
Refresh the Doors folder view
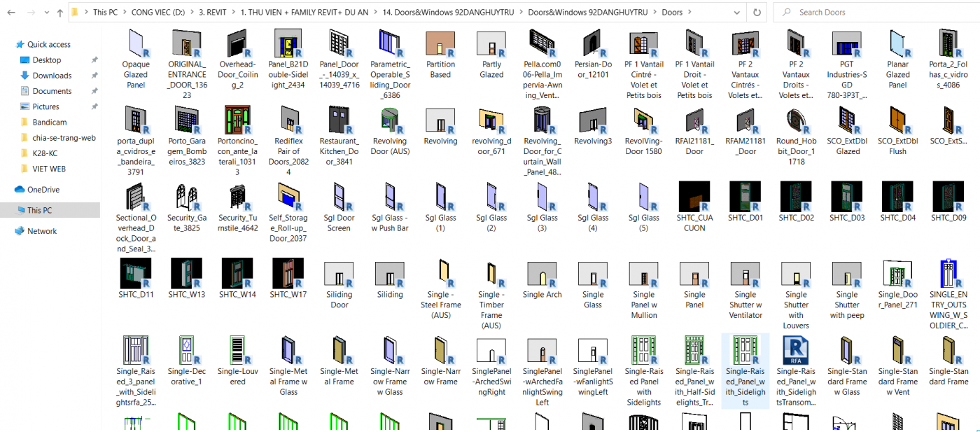pos(756,13)
